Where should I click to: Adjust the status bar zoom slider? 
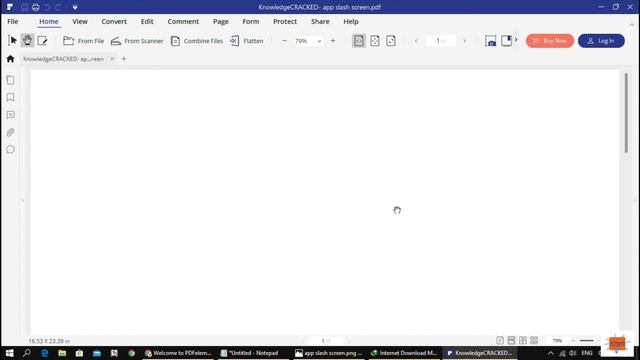(x=587, y=340)
